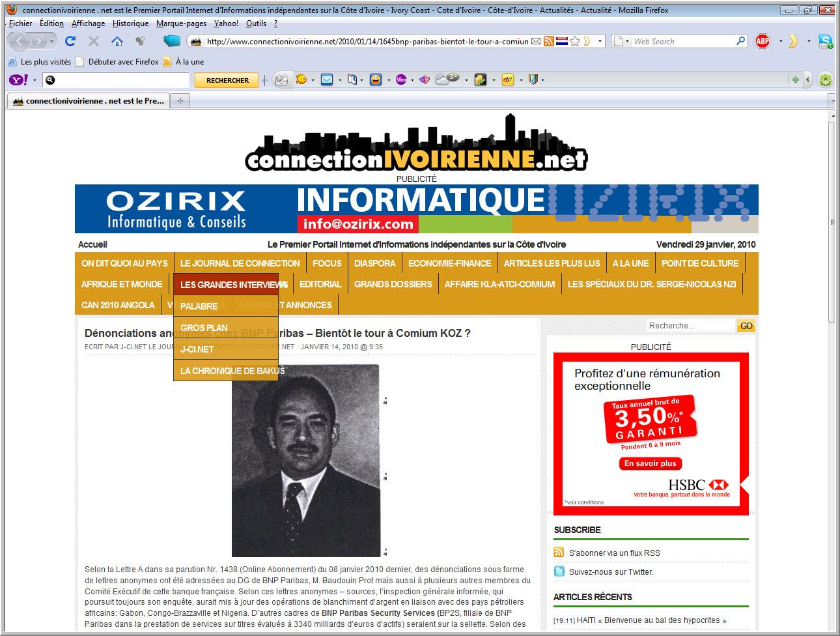Open the search engine selector dropdown
This screenshot has width=840, height=636.
pyautogui.click(x=621, y=41)
